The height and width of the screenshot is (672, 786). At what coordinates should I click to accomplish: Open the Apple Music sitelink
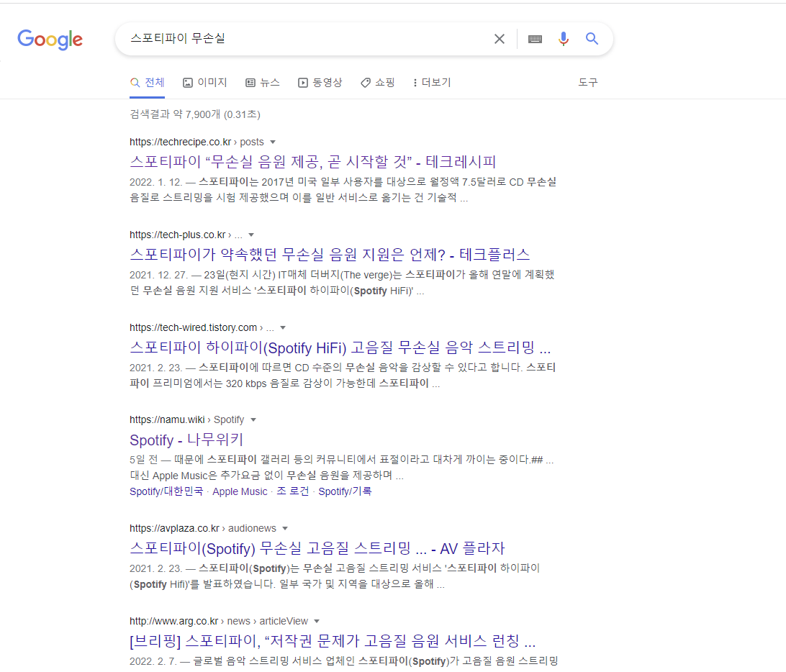240,491
